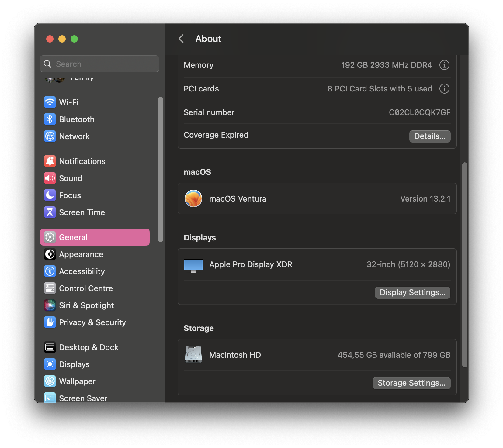Open Display Settings... button
The image size is (503, 448).
click(412, 292)
